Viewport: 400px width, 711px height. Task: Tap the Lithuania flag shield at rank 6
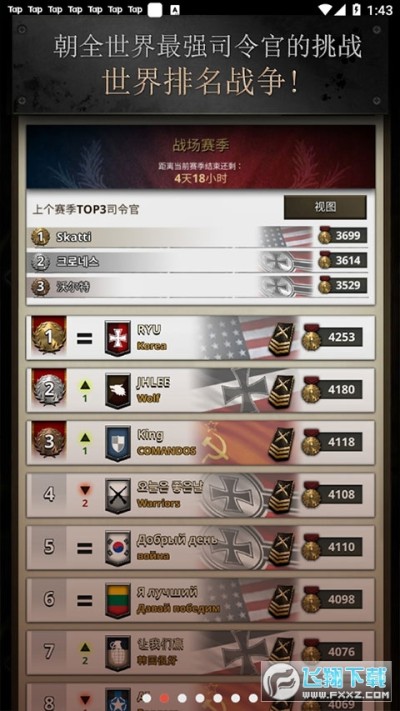[x=118, y=601]
